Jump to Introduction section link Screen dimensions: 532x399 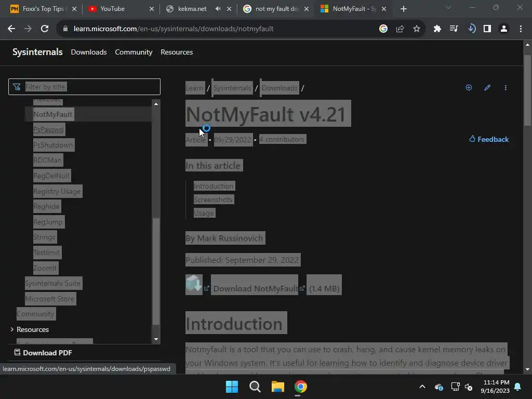[x=214, y=186]
